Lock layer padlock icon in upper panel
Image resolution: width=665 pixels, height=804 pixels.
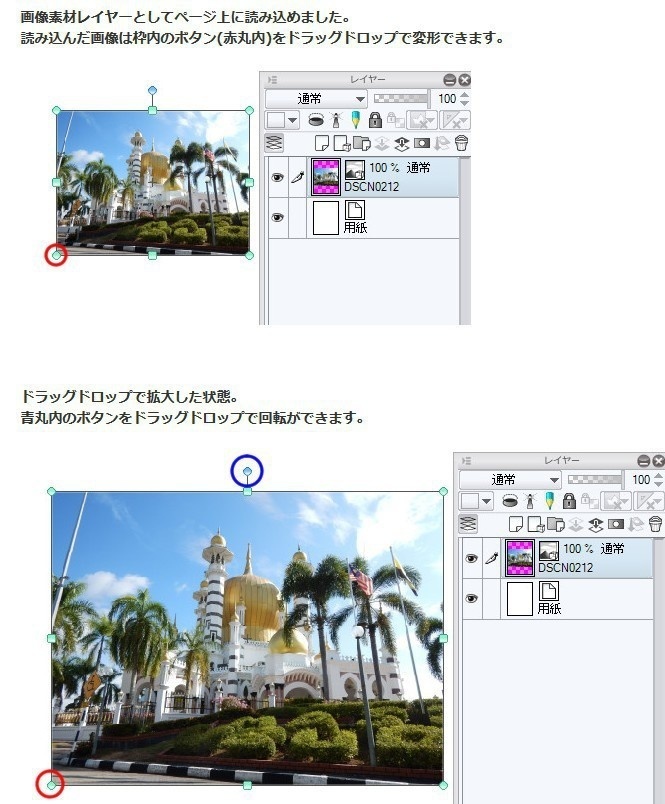coord(375,120)
